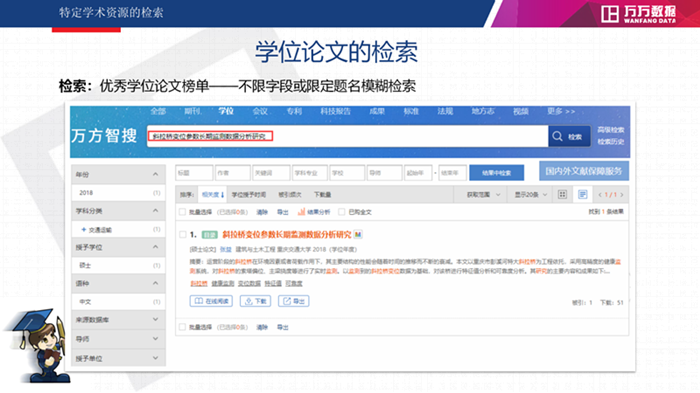The height and width of the screenshot is (393, 700).
Task: Switch to grid view icon
Action: click(562, 194)
